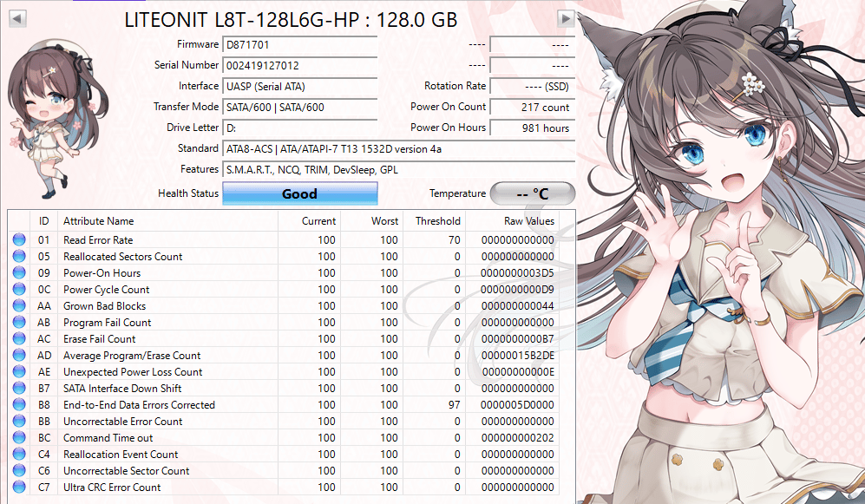865x504 pixels.
Task: Select the Grown Bad Blocks attribute name
Action: click(x=105, y=306)
